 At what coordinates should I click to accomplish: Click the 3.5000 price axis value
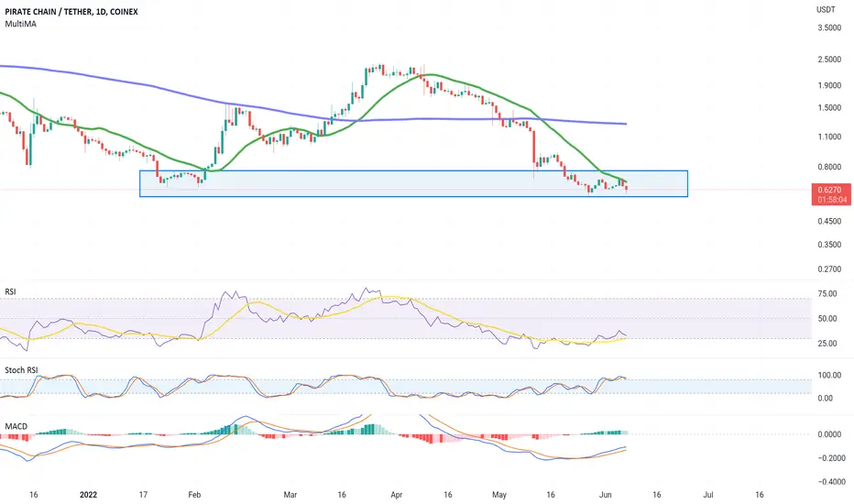pos(829,27)
